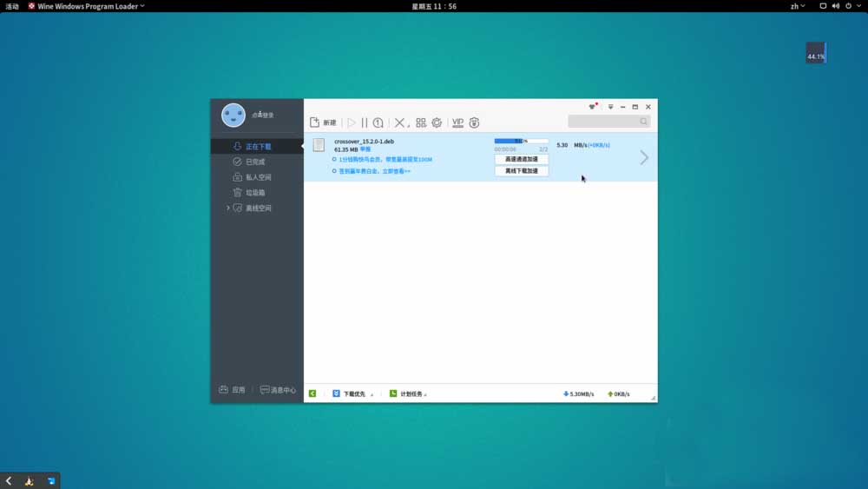Click the skin icon with red dot
Image resolution: width=868 pixels, height=489 pixels.
(x=592, y=106)
